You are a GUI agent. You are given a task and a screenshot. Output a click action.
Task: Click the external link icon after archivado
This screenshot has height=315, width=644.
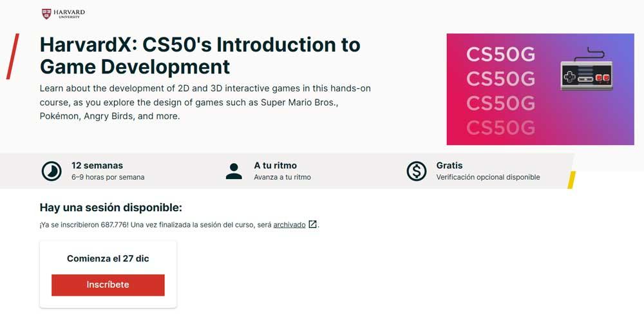(x=312, y=224)
